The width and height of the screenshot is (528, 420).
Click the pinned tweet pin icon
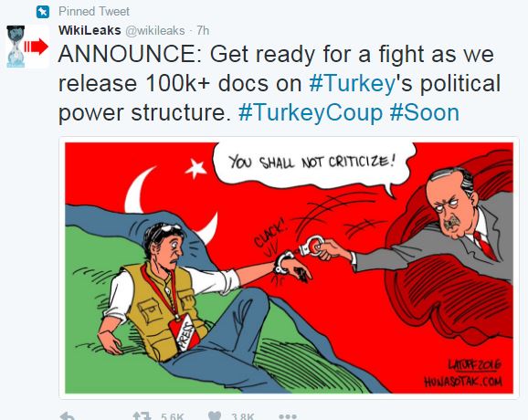(43, 12)
